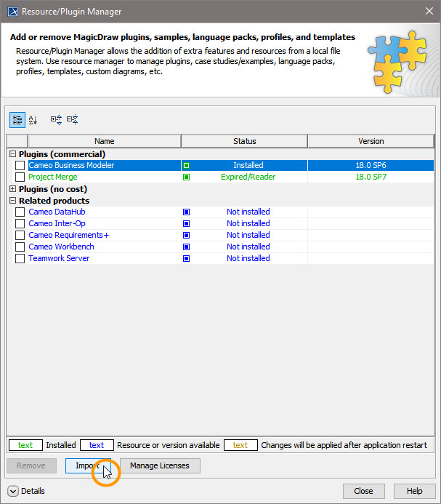Click the alphabetical sort icon

(x=33, y=120)
